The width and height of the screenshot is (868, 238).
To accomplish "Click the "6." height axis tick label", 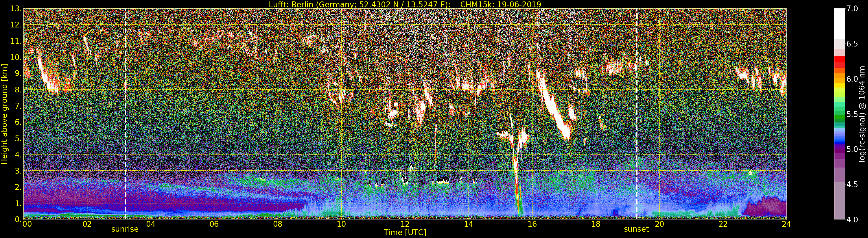I will pos(18,122).
